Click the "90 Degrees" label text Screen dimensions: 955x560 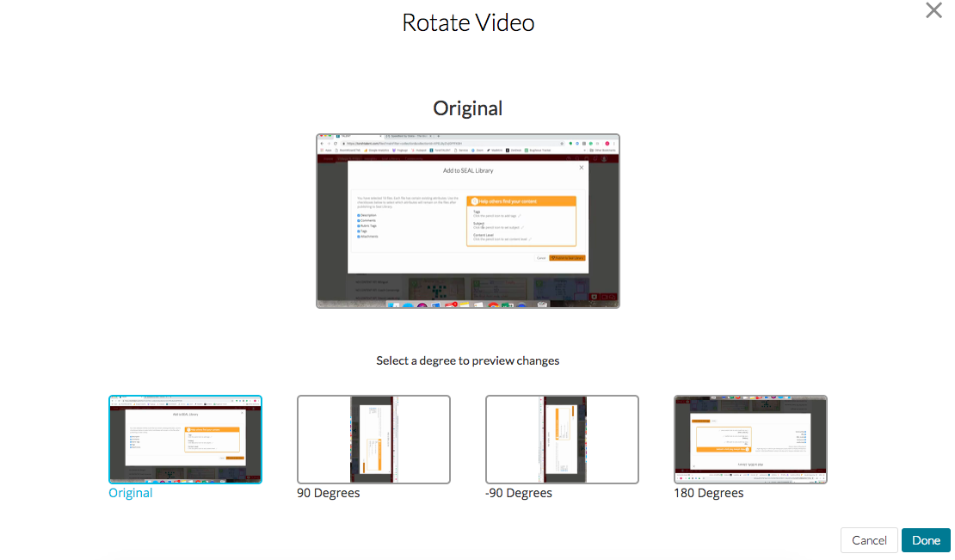(x=329, y=493)
